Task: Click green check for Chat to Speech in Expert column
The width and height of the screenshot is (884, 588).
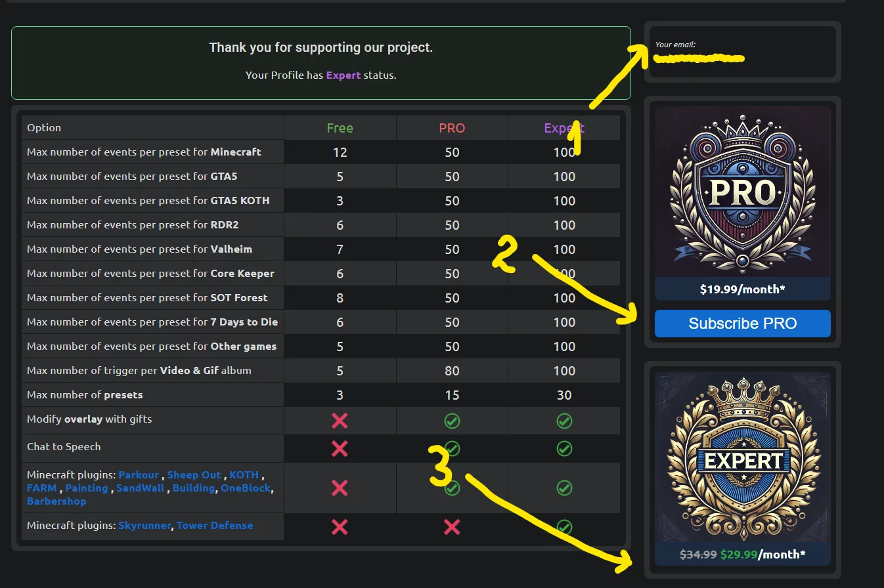Action: [x=564, y=448]
